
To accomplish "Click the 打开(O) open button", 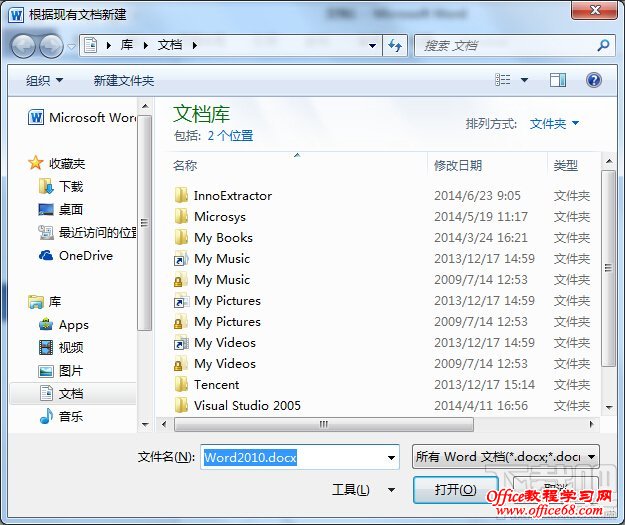I will tap(455, 489).
